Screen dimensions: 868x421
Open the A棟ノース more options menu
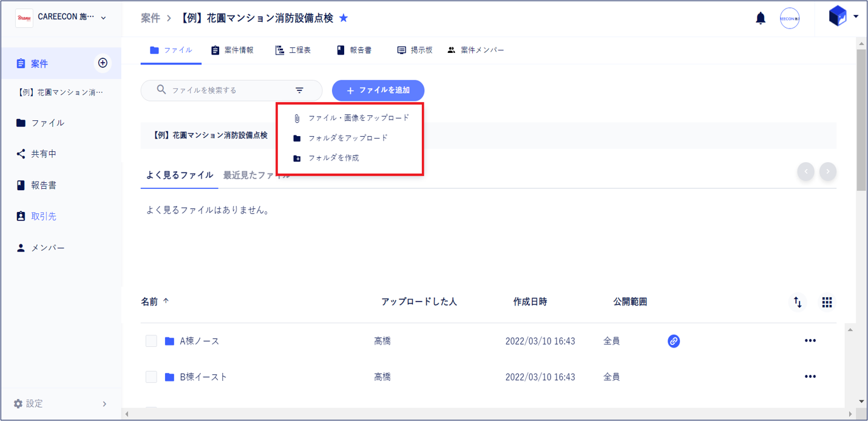pos(810,341)
